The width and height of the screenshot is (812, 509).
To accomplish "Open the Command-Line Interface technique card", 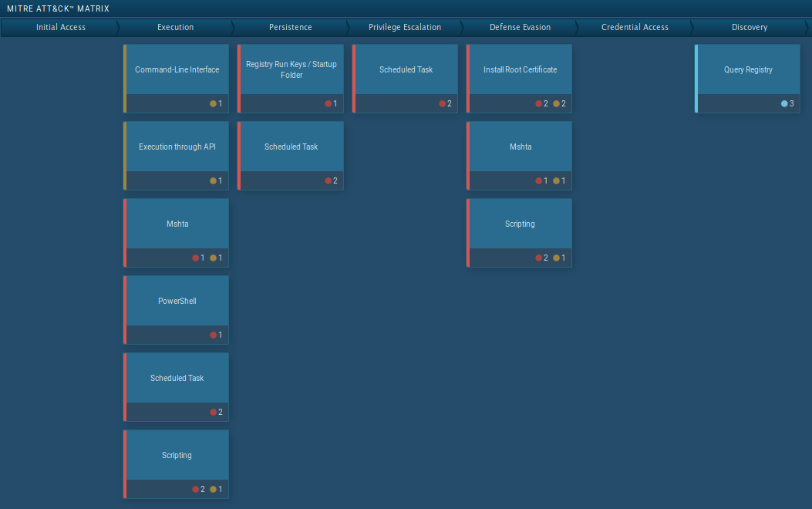I will pos(177,70).
